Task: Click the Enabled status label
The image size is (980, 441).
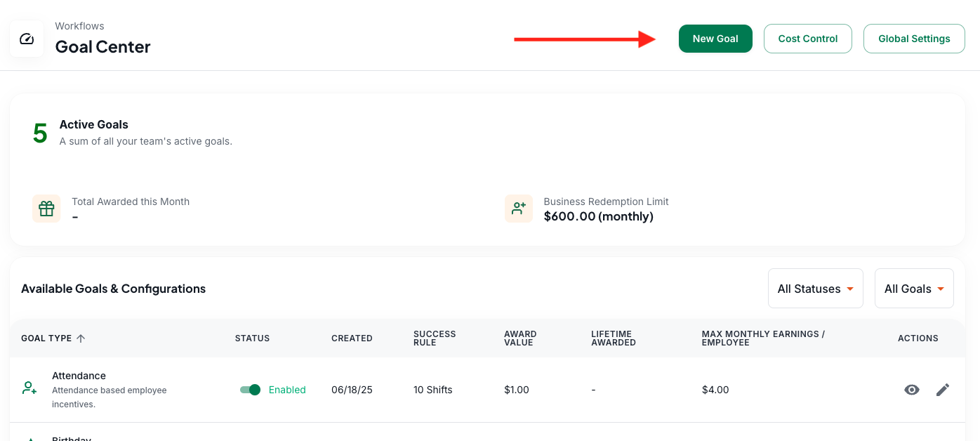Action: pyautogui.click(x=287, y=390)
